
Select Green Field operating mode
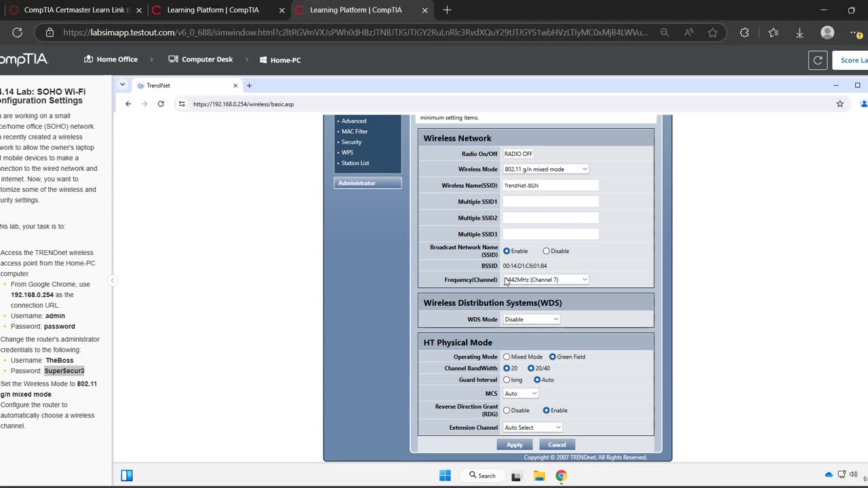553,357
